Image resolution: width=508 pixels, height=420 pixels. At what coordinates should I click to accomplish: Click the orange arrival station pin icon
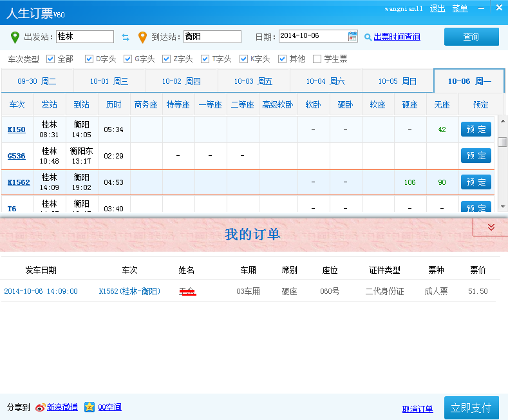click(142, 37)
